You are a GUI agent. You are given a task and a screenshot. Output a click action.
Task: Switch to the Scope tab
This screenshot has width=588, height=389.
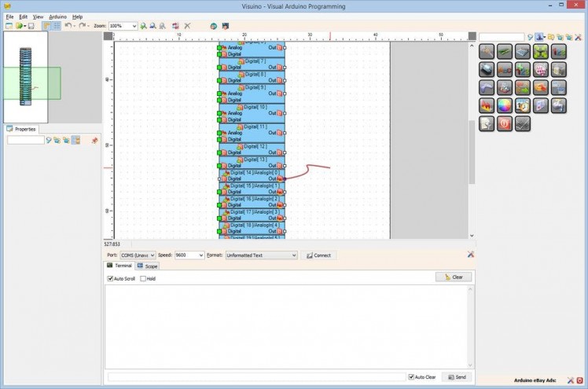[x=149, y=266]
